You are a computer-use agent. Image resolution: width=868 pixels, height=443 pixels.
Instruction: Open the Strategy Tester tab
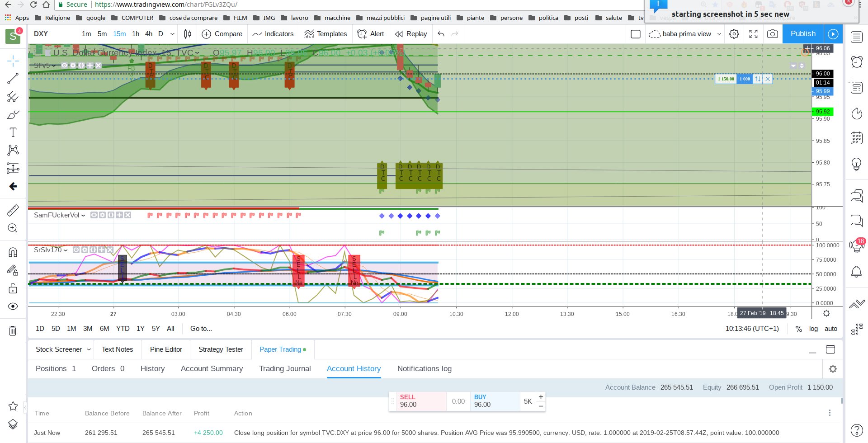coord(221,349)
